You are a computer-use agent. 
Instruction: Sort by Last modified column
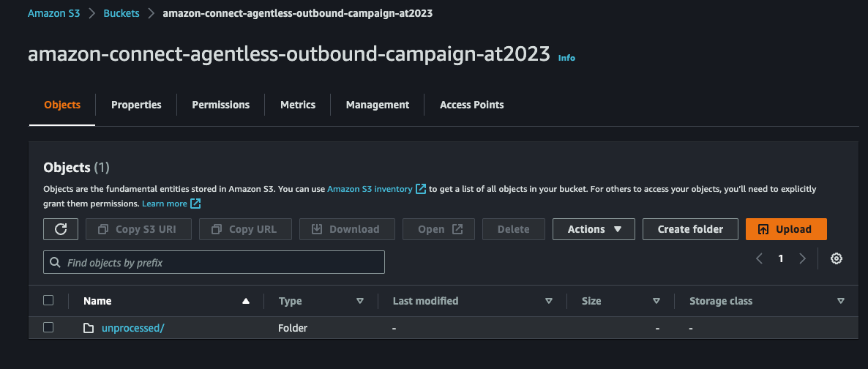coord(549,301)
